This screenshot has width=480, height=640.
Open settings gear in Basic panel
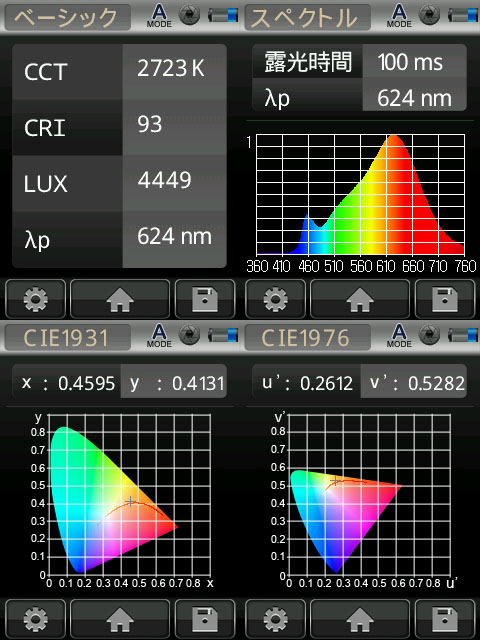point(36,299)
